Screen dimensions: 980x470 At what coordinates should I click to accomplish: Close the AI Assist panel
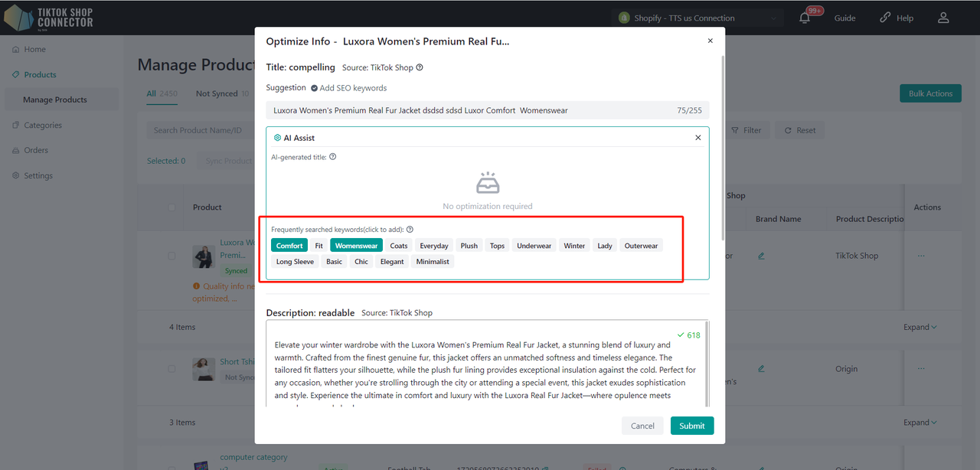tap(697, 138)
